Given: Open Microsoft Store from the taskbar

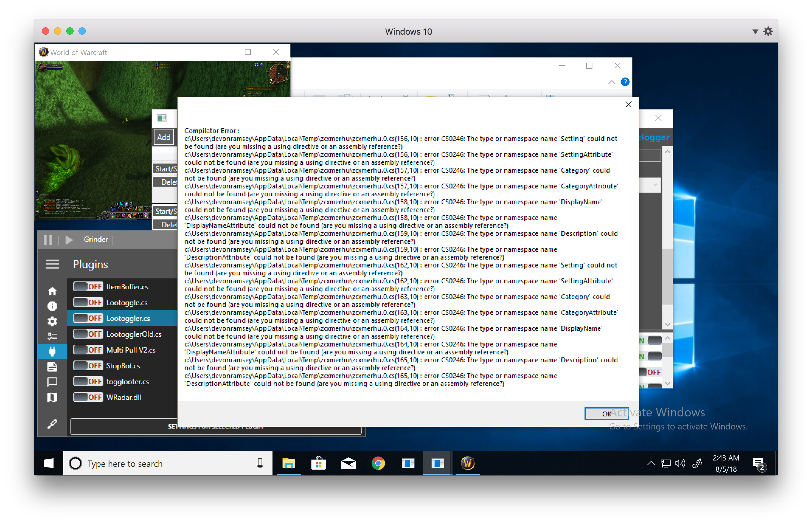Looking at the screenshot, I should (x=318, y=464).
